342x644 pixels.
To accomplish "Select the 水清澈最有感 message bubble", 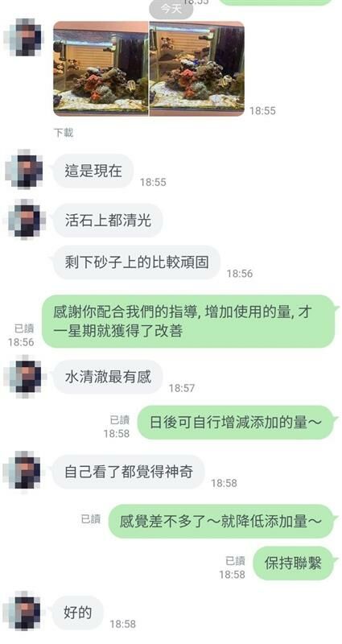I will point(108,377).
